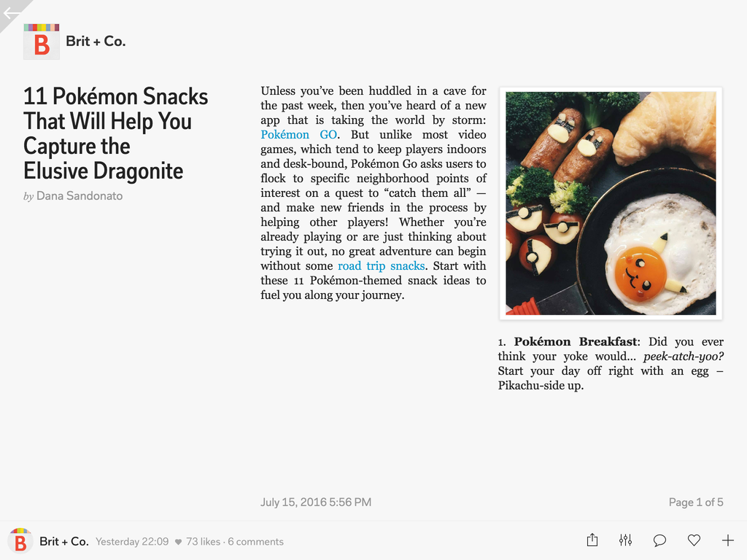Viewport: 747px width, 560px height.
Task: Open text display settings sliders icon
Action: coord(625,540)
